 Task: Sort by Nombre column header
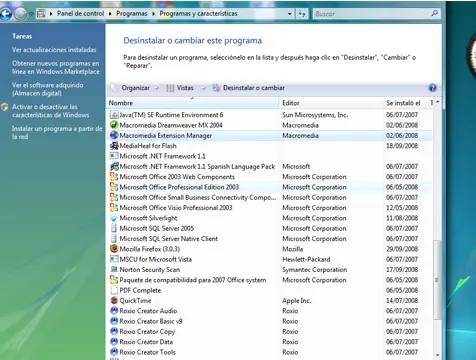pyautogui.click(x=193, y=103)
